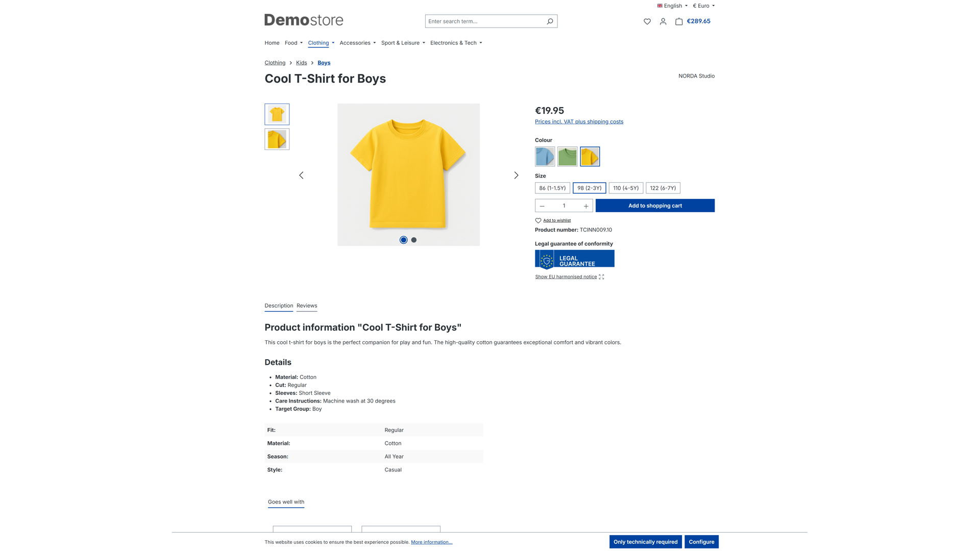Show previous product image with left arrow
This screenshot has width=980, height=551.
tap(301, 175)
